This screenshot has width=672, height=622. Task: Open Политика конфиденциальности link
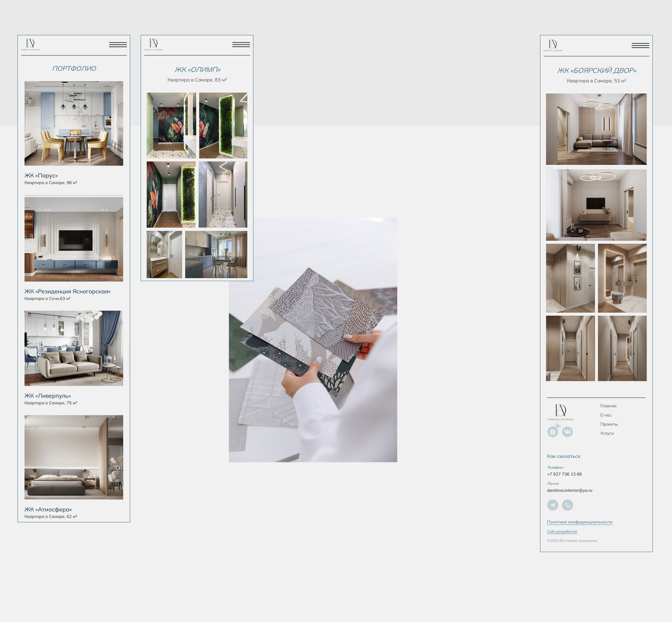(x=579, y=522)
